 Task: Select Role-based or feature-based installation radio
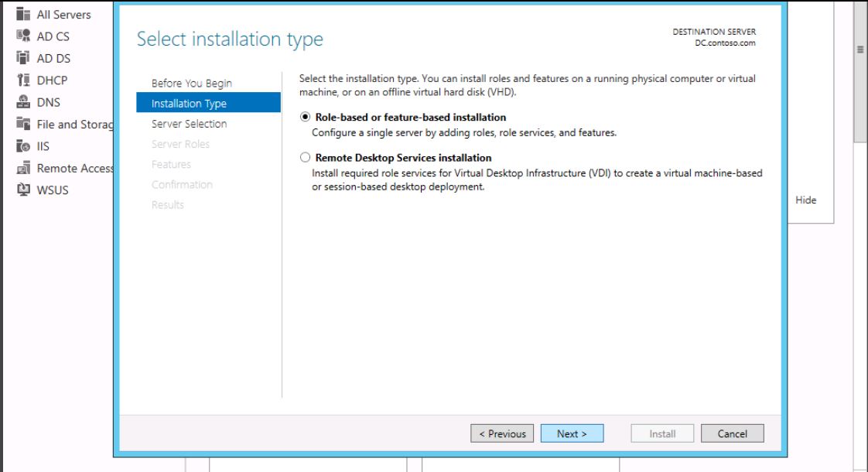305,117
